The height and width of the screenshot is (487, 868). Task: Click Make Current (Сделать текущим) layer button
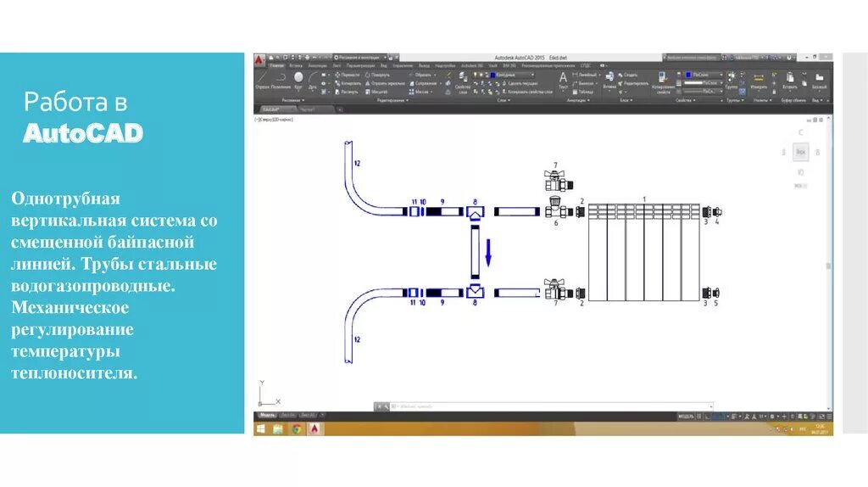tap(520, 83)
